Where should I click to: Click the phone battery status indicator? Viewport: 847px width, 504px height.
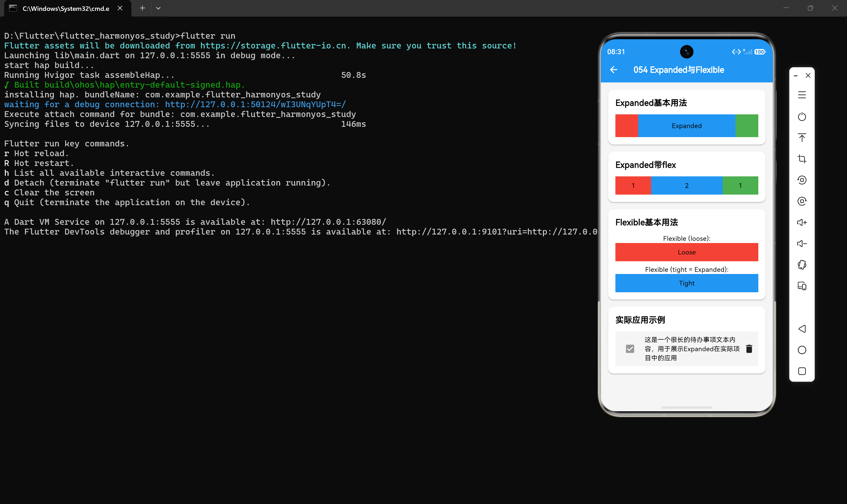[760, 52]
